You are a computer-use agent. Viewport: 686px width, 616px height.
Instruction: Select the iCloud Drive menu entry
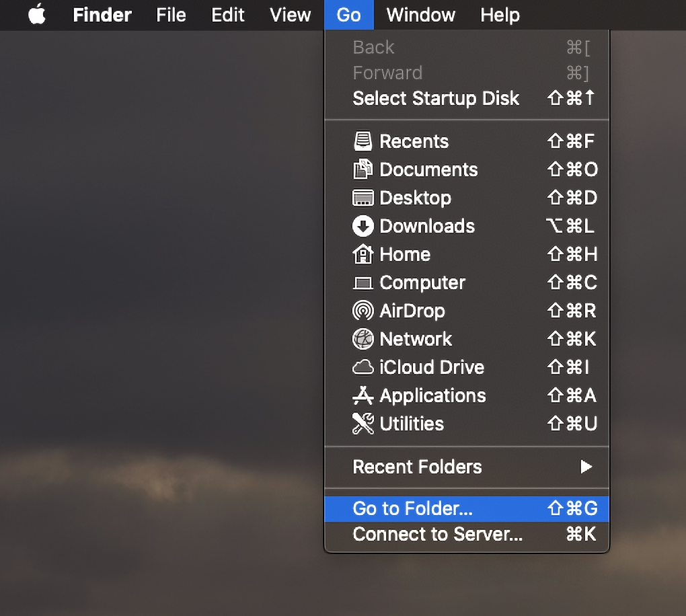click(x=467, y=367)
